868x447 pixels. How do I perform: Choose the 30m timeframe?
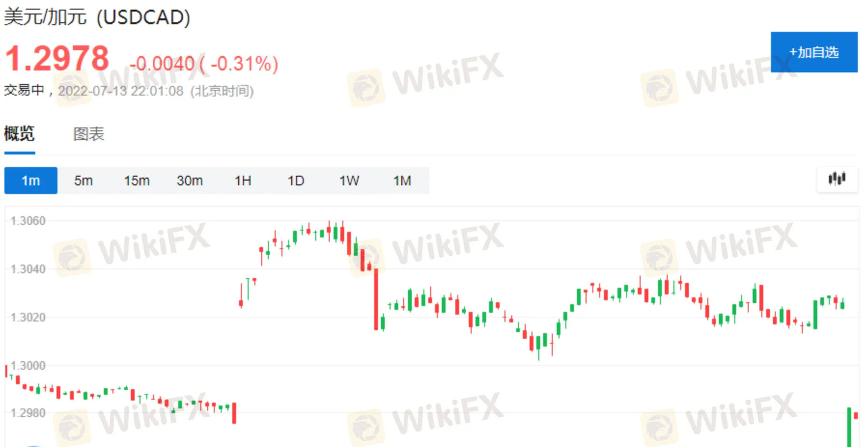(190, 181)
